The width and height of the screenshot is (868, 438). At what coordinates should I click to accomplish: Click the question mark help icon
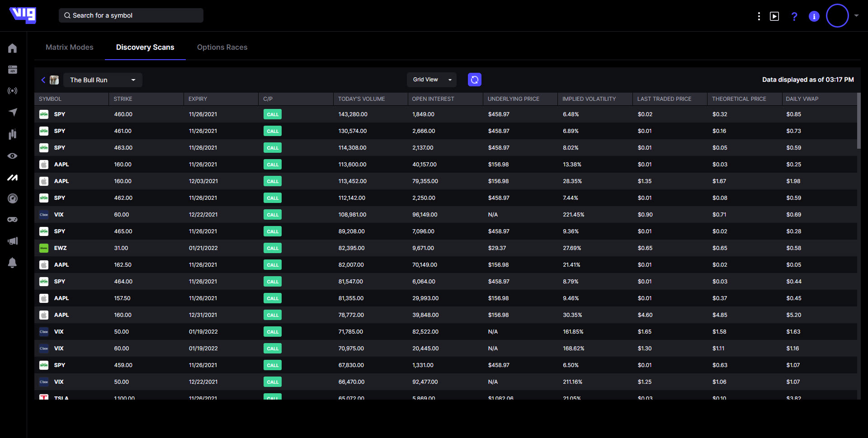(x=794, y=16)
